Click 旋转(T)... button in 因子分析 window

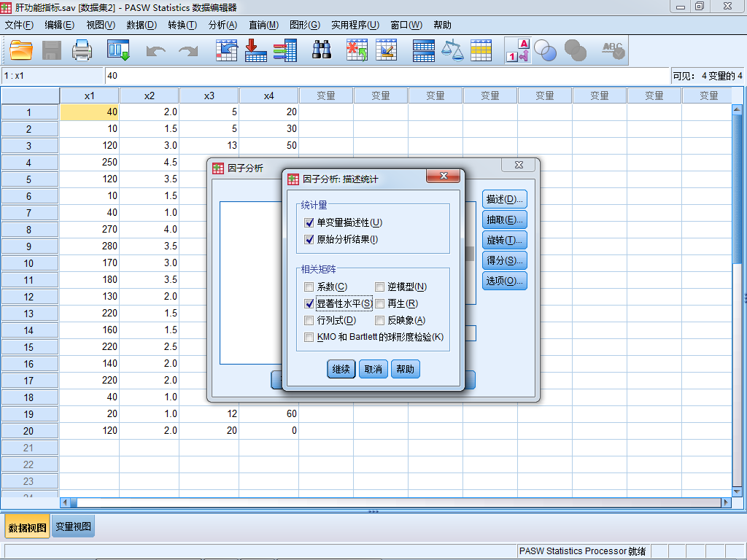pos(505,240)
